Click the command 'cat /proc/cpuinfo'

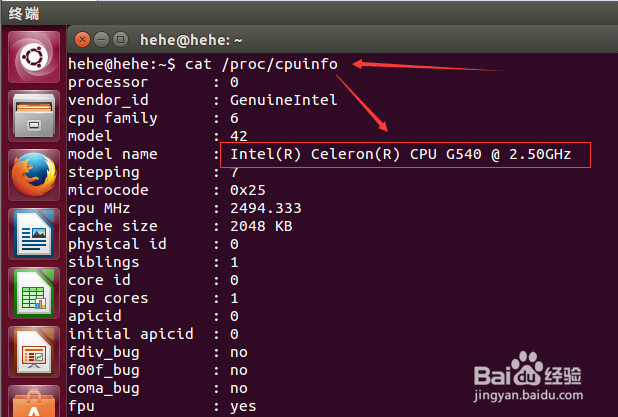point(261,64)
